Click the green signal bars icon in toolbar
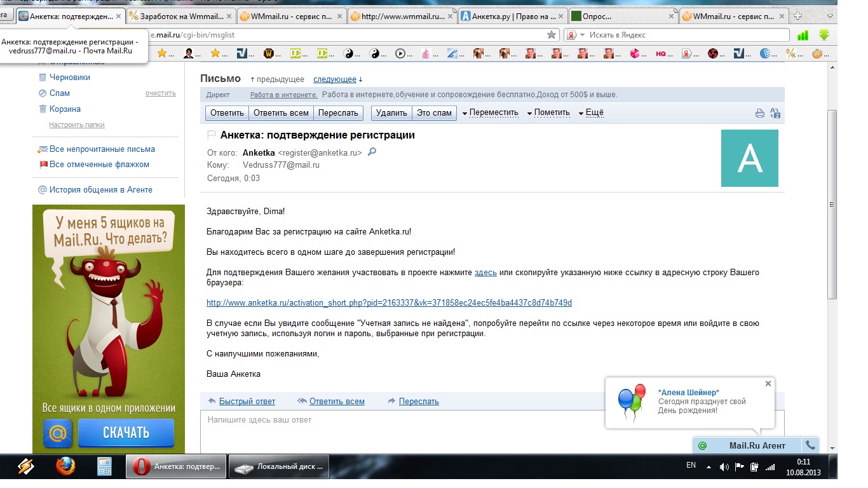 (803, 36)
